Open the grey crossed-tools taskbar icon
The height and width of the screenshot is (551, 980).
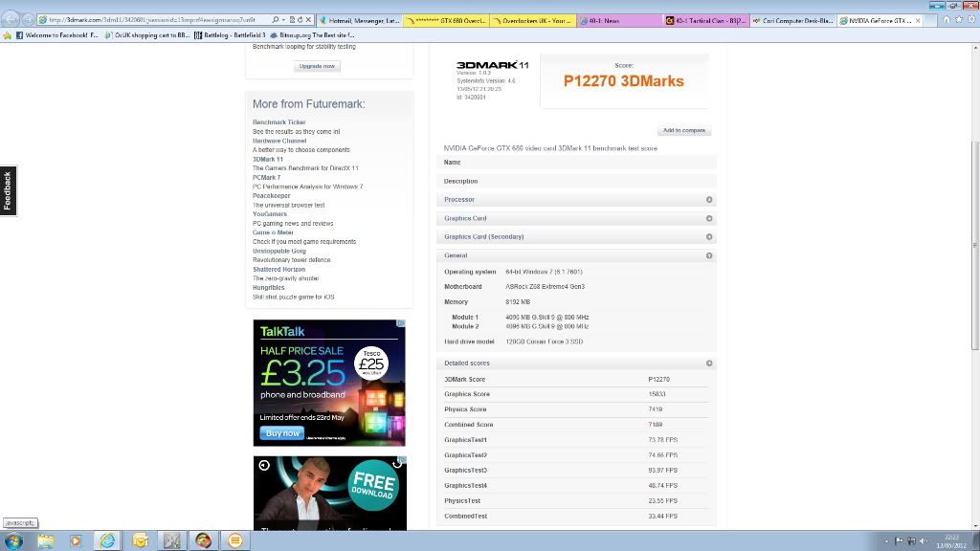coord(172,540)
